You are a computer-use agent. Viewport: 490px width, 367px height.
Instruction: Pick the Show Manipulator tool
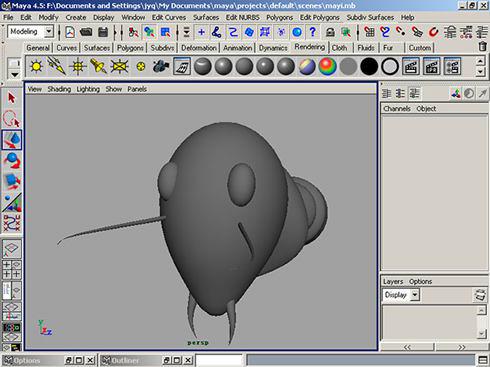[x=12, y=202]
